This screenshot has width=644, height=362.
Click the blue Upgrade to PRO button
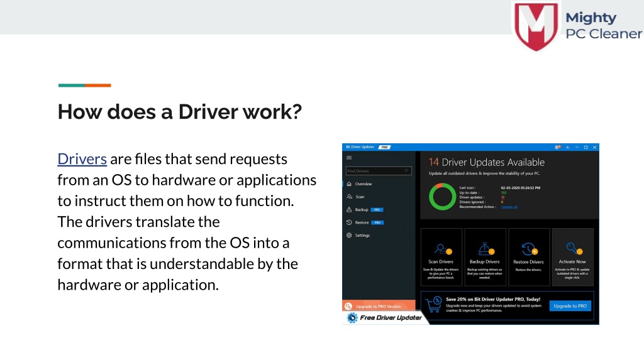click(x=570, y=306)
